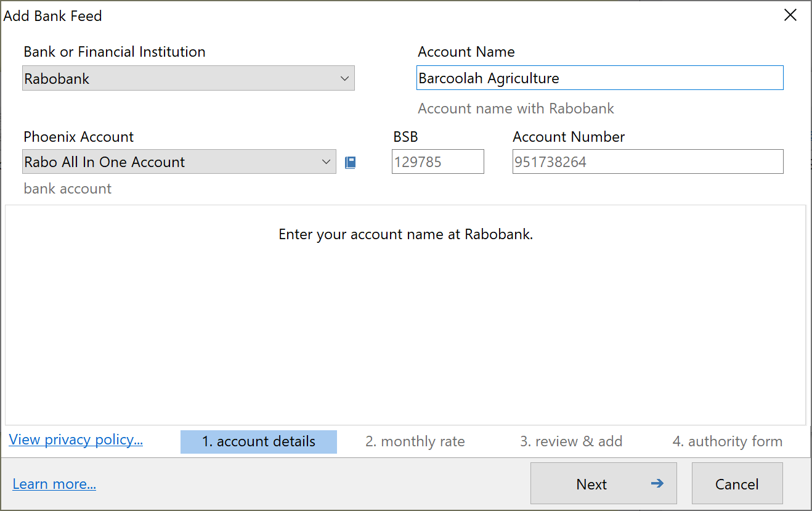Select the account details step tab
Viewport: 812px width, 511px height.
pos(259,441)
